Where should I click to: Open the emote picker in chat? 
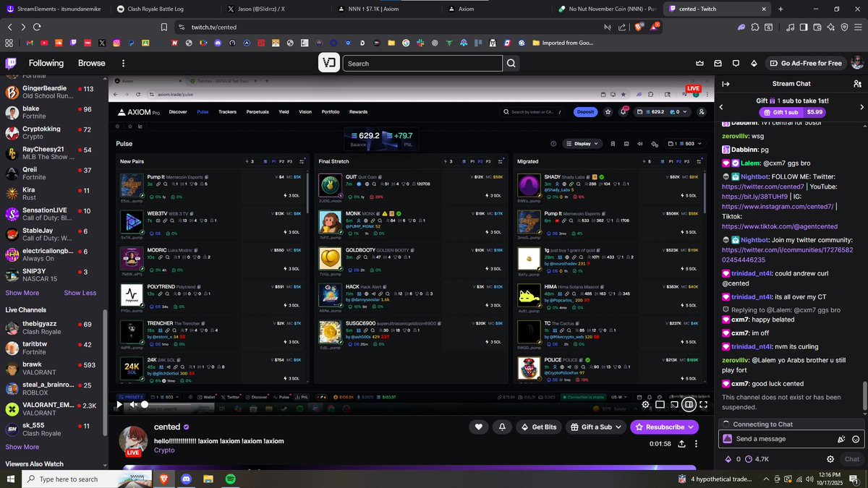(856, 439)
